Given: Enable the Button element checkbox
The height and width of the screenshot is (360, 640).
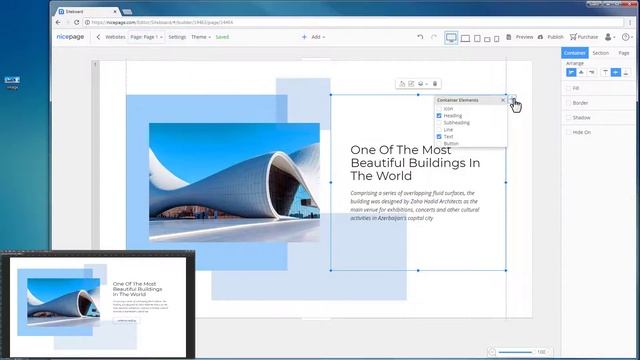Looking at the screenshot, I should [439, 143].
